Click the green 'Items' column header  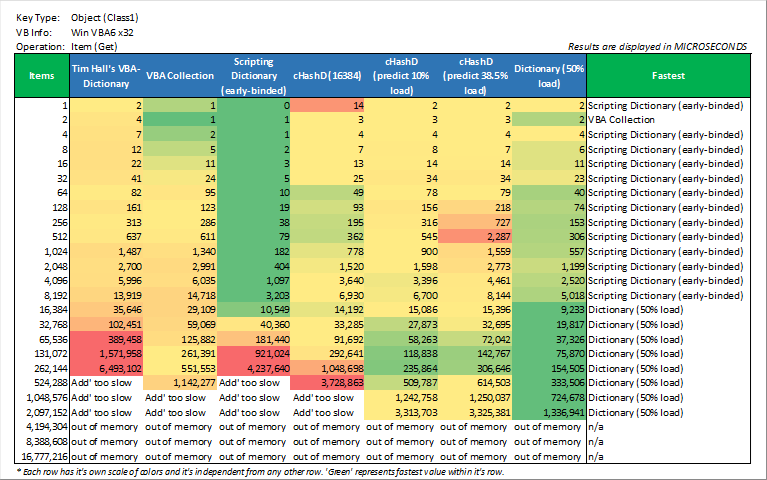click(x=42, y=76)
